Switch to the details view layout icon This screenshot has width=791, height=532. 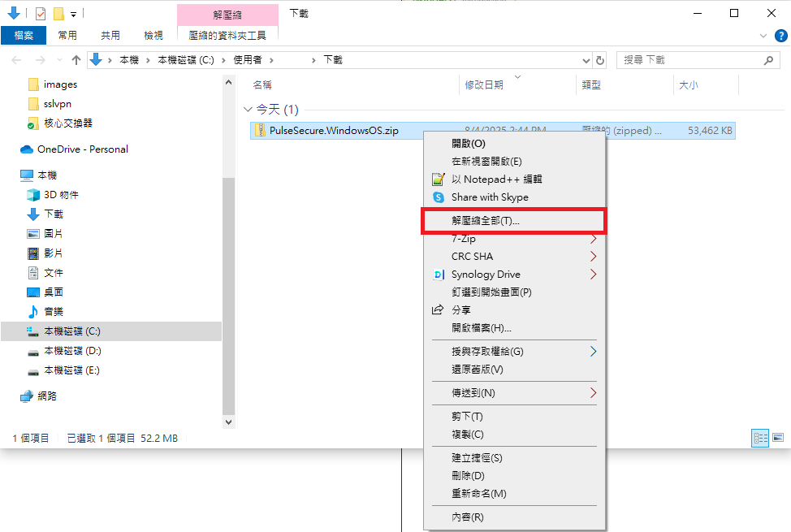(x=760, y=438)
